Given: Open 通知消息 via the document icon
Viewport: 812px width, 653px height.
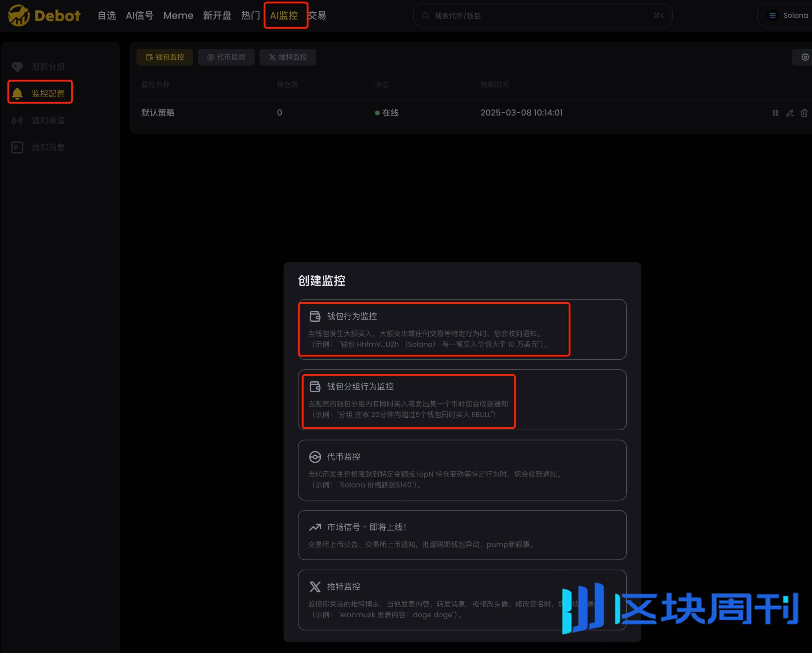Looking at the screenshot, I should click(17, 147).
